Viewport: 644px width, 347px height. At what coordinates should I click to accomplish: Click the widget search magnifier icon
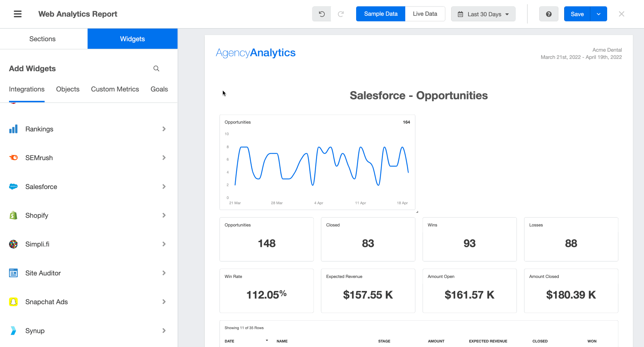click(x=156, y=68)
